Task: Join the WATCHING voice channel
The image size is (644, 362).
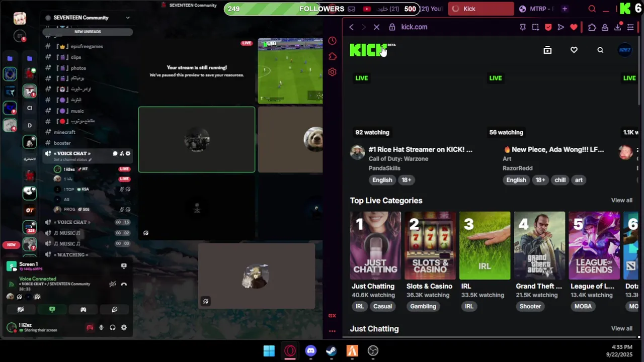Action: (88, 254)
